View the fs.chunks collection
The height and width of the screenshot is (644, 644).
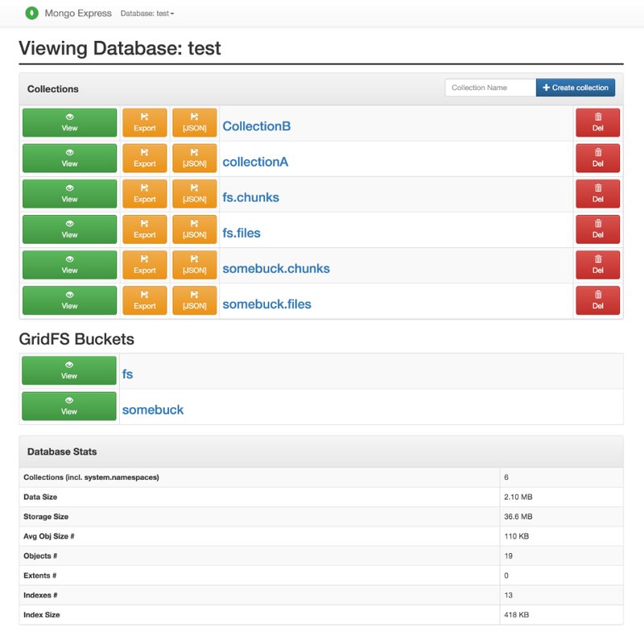pos(69,194)
